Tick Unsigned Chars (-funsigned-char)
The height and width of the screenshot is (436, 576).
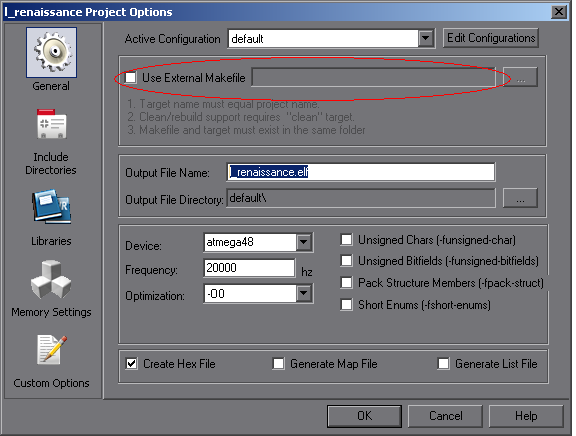click(346, 239)
